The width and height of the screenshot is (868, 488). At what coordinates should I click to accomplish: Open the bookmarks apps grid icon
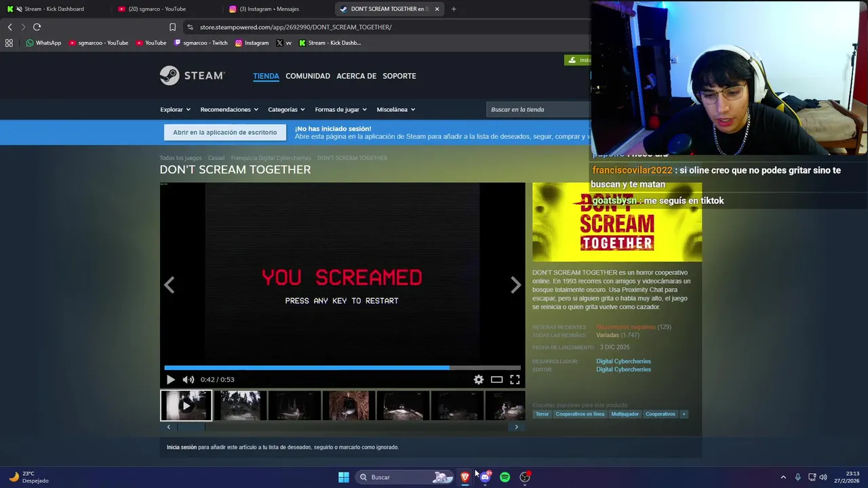pos(9,43)
